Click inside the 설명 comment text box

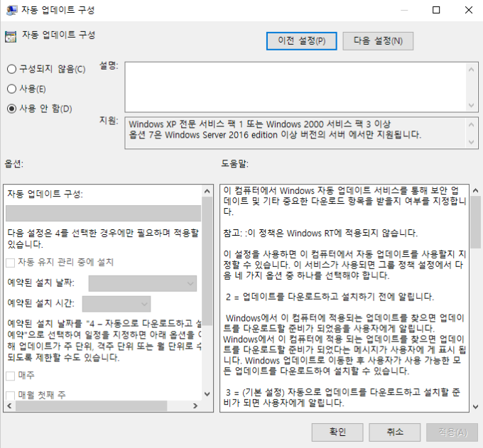[x=295, y=87]
